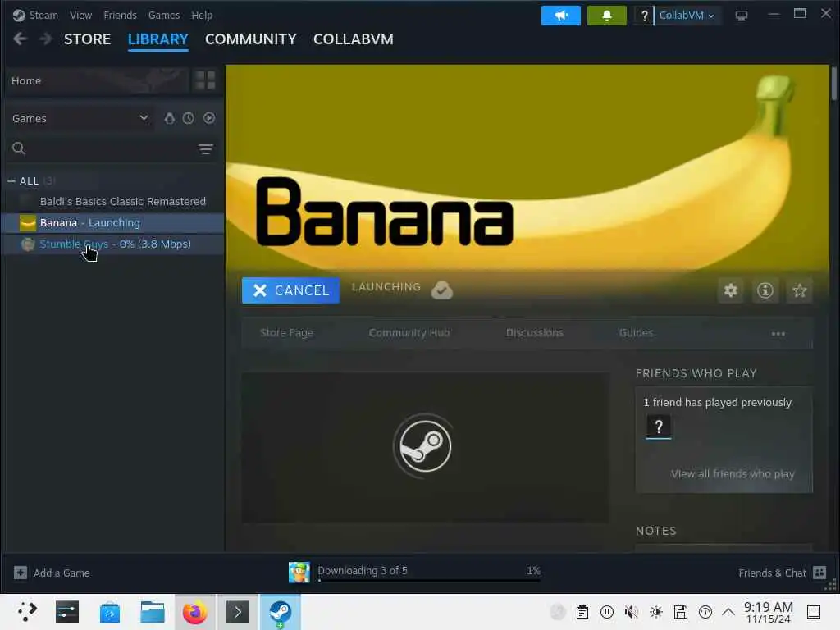This screenshot has width=840, height=630.
Task: Open the COLLABVM profile tab
Action: coord(353,39)
